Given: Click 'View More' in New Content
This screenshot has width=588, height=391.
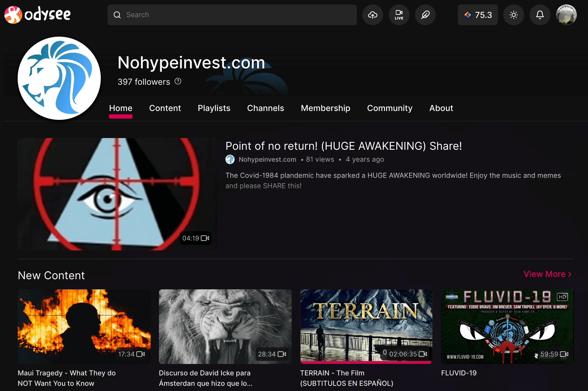Looking at the screenshot, I should click(x=547, y=274).
